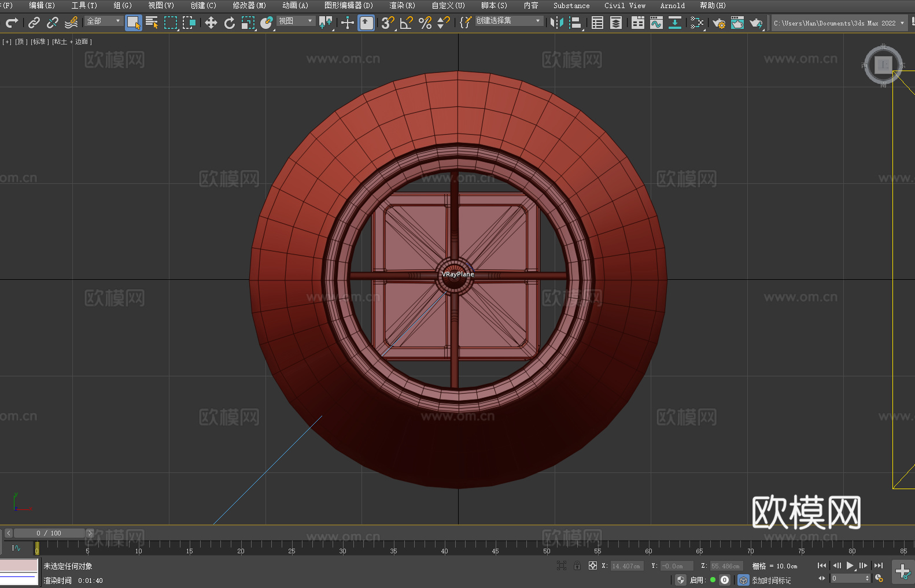Click the Z coordinate input field

point(726,566)
